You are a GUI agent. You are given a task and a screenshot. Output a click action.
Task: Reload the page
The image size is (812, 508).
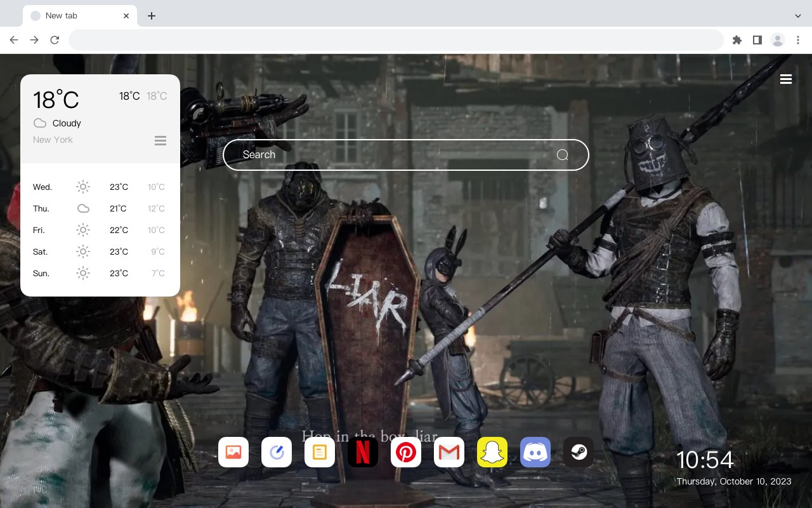point(55,40)
